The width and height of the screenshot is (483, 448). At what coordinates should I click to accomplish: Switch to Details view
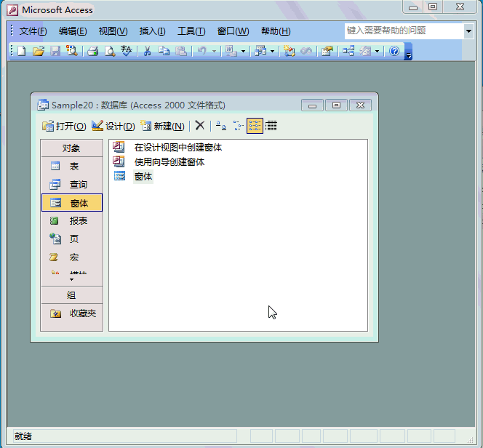click(x=271, y=126)
